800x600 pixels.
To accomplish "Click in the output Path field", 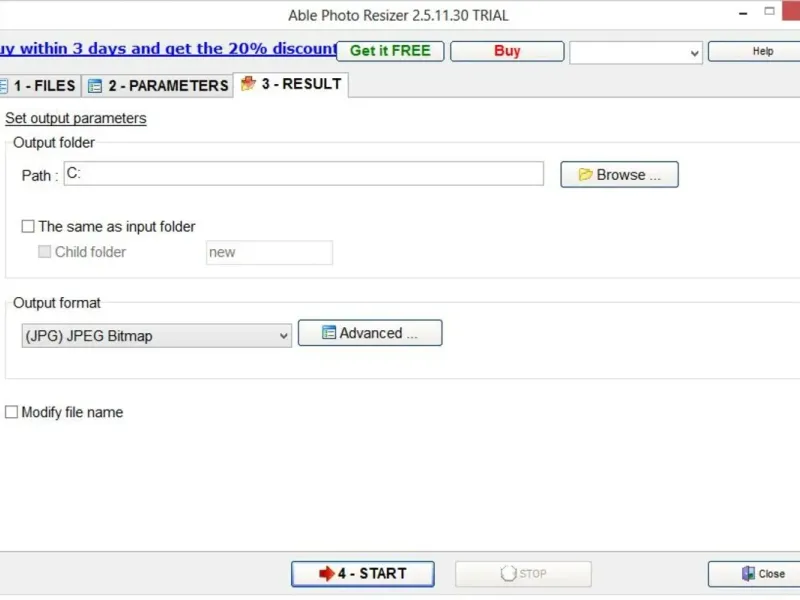I will point(304,173).
